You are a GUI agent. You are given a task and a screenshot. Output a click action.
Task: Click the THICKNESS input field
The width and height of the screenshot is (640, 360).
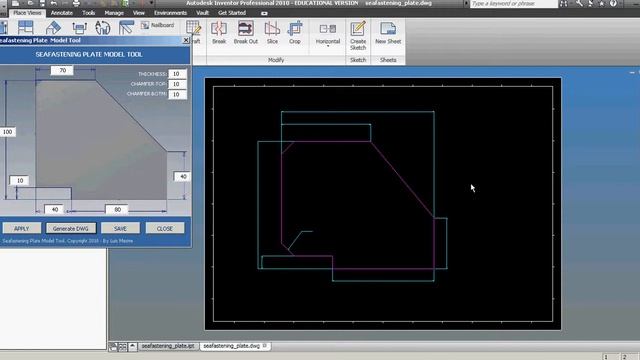177,74
